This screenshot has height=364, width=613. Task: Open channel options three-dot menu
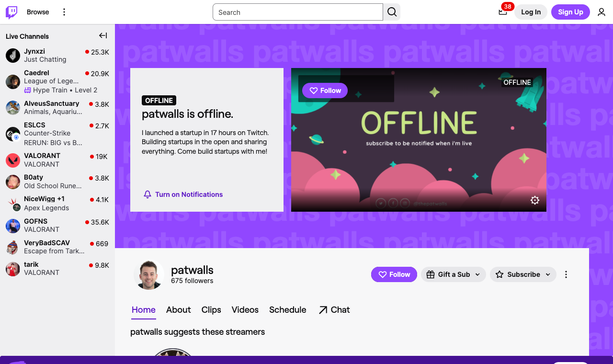(x=566, y=274)
